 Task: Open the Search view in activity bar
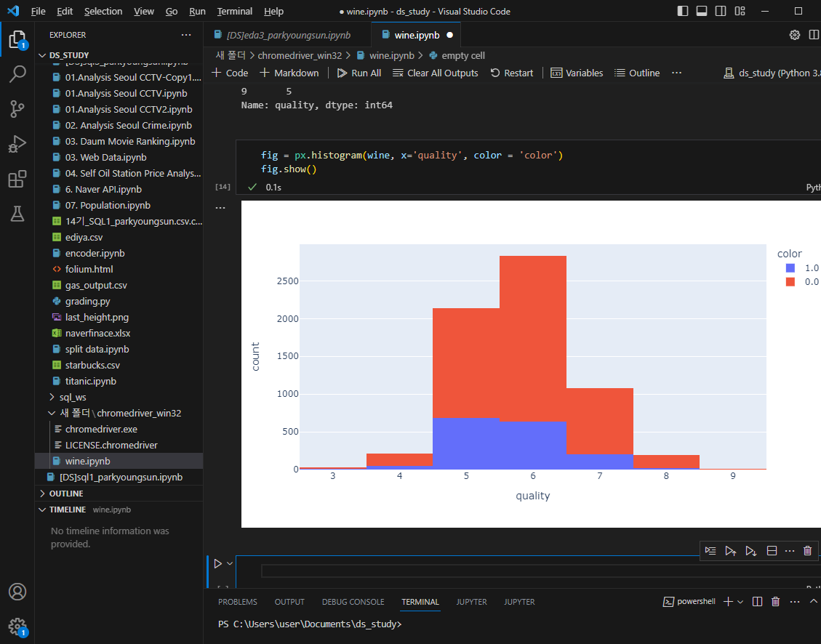(17, 73)
